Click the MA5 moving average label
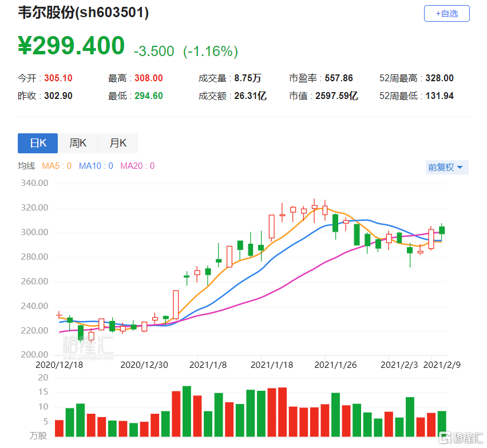This screenshot has width=487, height=448. (57, 166)
